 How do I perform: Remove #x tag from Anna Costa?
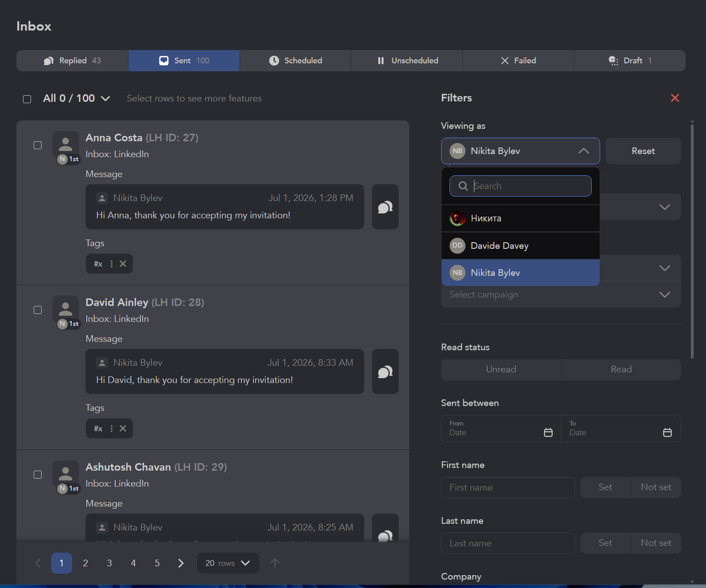pyautogui.click(x=123, y=264)
